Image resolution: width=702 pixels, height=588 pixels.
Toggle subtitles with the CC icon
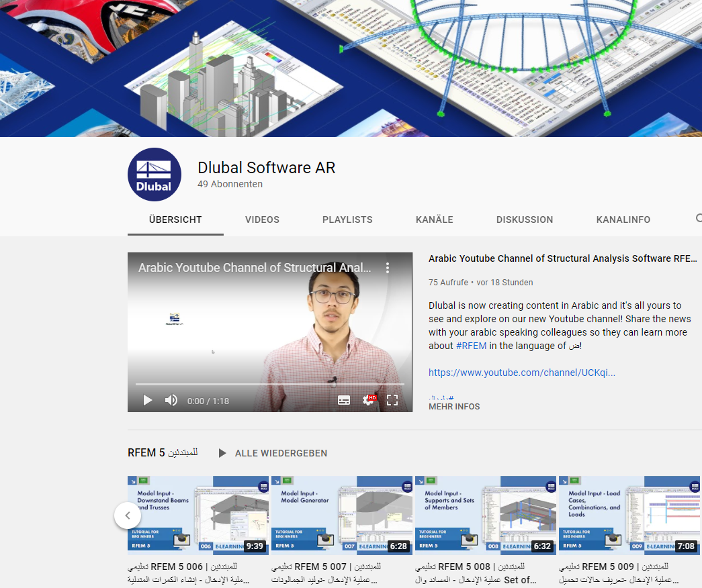coord(344,400)
